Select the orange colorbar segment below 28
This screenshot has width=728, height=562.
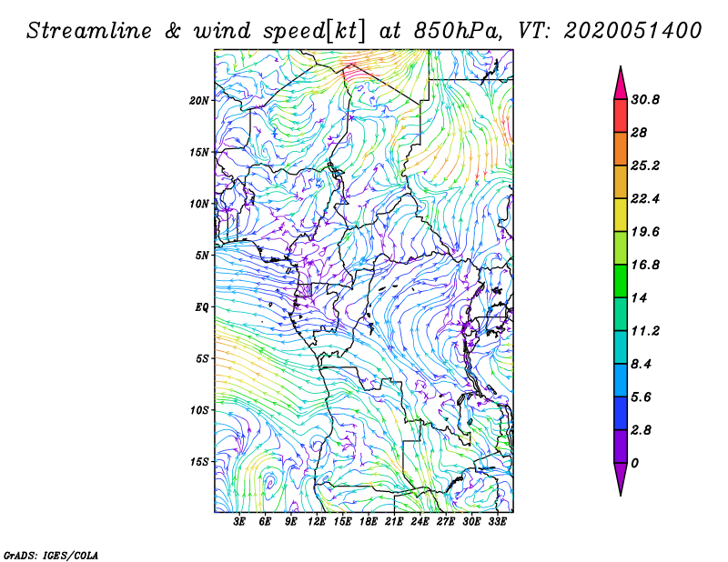click(621, 149)
